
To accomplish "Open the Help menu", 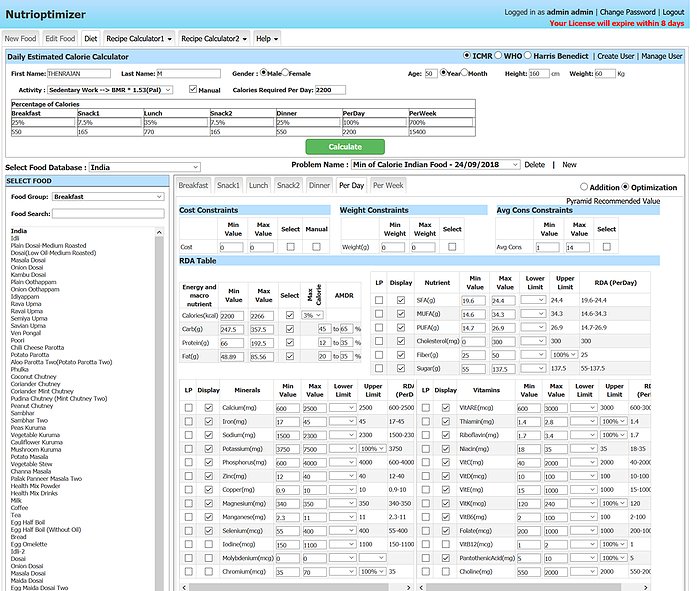I will [266, 38].
